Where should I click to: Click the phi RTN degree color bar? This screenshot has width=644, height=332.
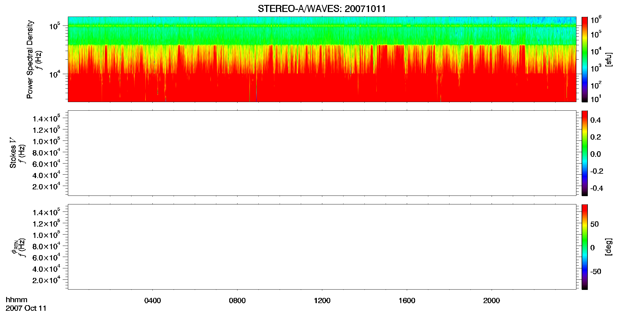pos(585,247)
